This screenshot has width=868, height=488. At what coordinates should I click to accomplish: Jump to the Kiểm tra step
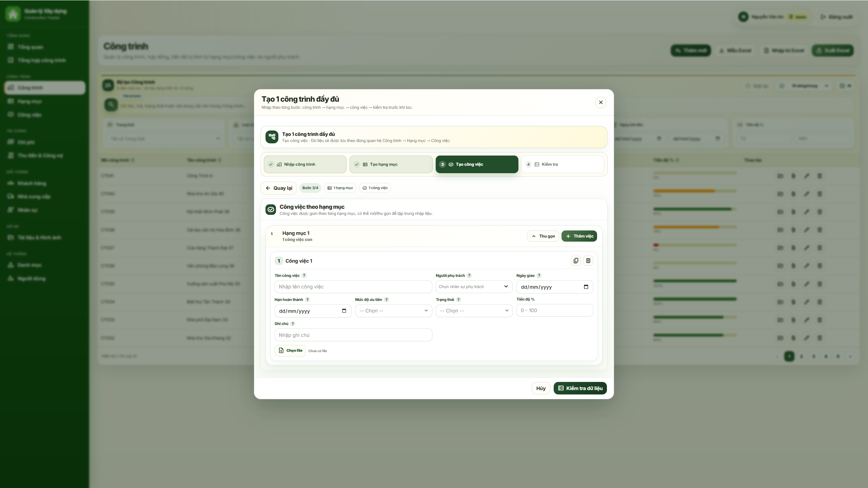click(x=563, y=164)
